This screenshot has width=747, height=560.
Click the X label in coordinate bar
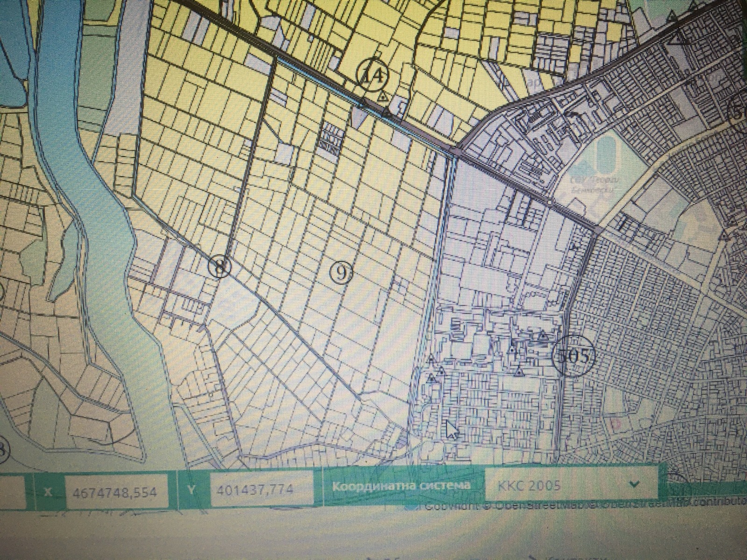pyautogui.click(x=48, y=492)
